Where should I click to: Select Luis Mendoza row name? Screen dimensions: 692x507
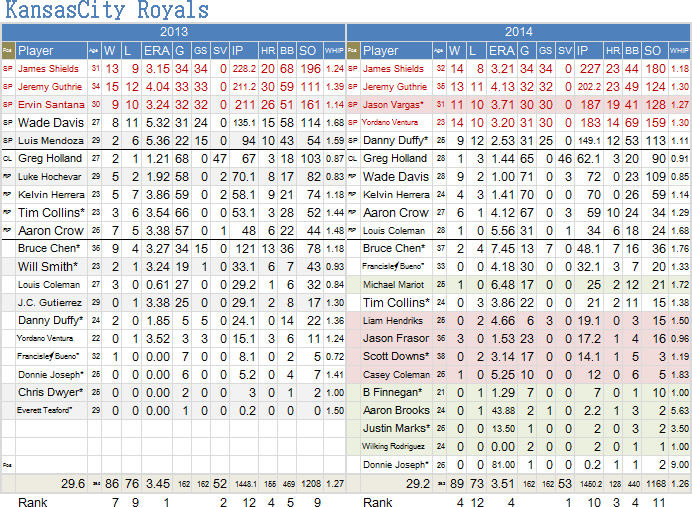[50, 140]
